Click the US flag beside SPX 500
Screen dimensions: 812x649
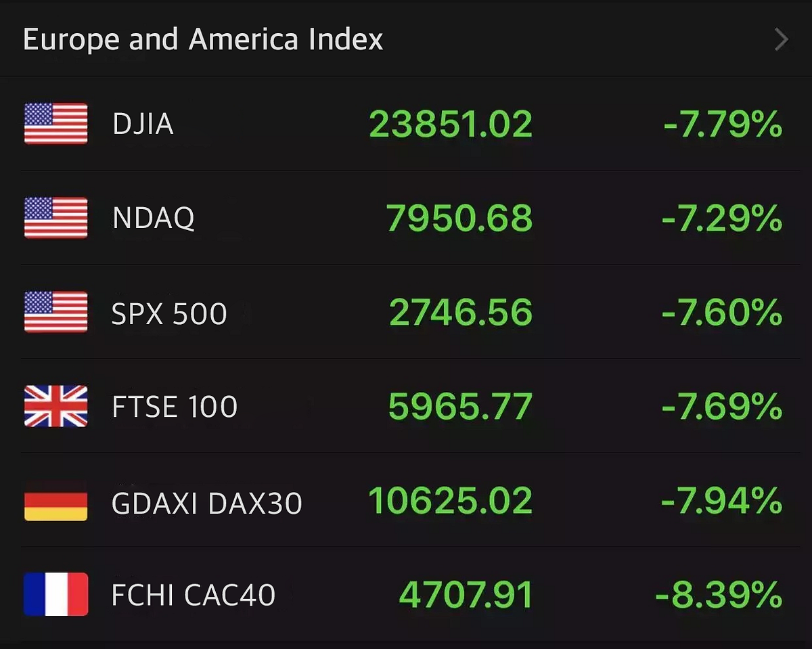[x=55, y=312]
